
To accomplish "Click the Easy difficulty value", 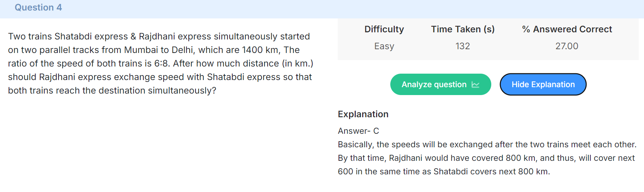I will pos(384,46).
